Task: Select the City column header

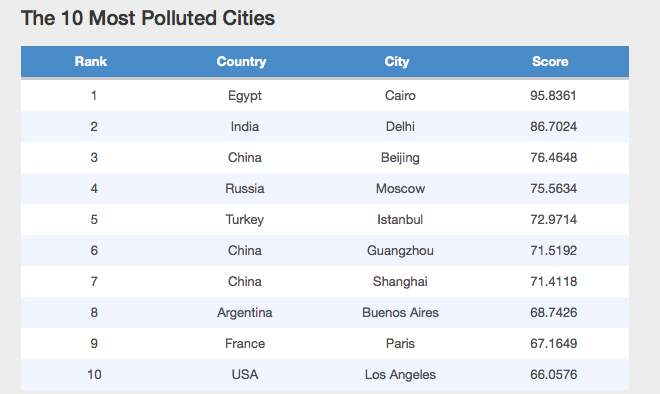Action: [397, 61]
